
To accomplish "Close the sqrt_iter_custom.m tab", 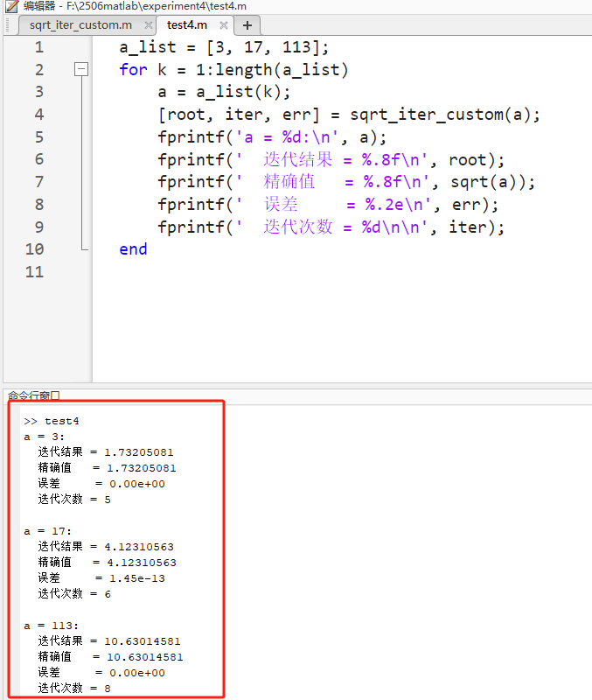I will coord(149,25).
